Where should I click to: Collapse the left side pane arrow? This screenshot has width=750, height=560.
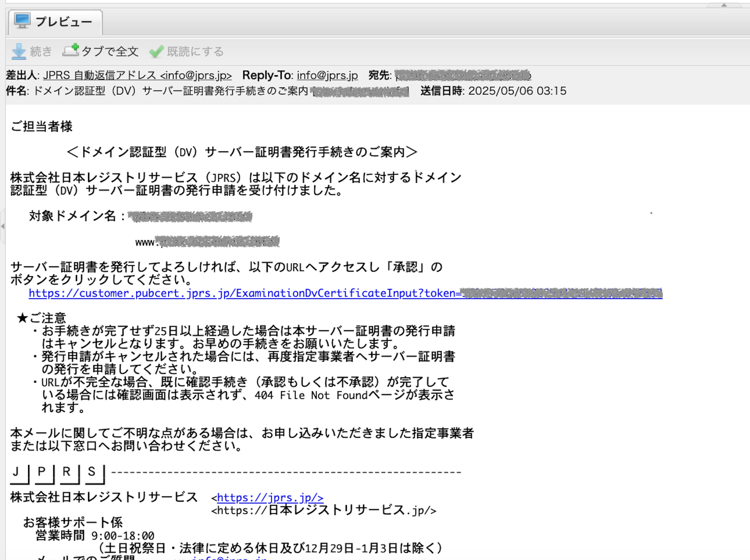(2, 226)
